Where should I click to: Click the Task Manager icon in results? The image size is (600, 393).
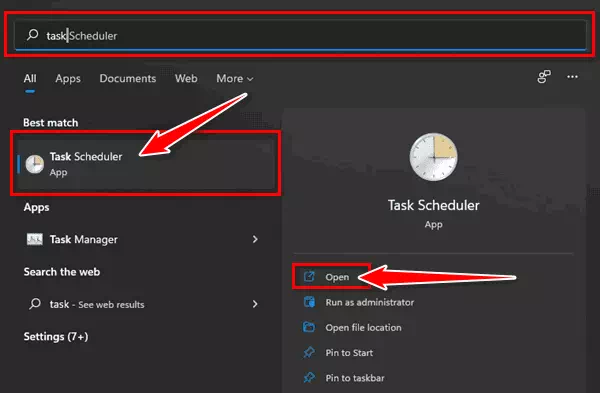tap(34, 240)
